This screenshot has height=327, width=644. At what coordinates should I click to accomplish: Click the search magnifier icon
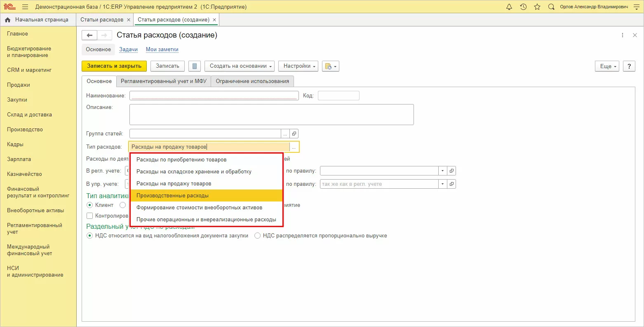tap(551, 7)
